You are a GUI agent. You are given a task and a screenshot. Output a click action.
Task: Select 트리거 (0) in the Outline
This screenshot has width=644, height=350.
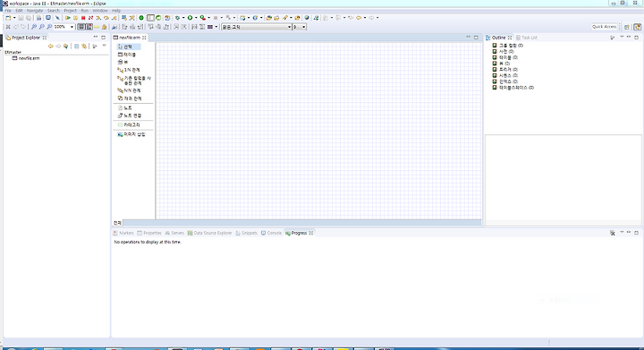click(504, 70)
